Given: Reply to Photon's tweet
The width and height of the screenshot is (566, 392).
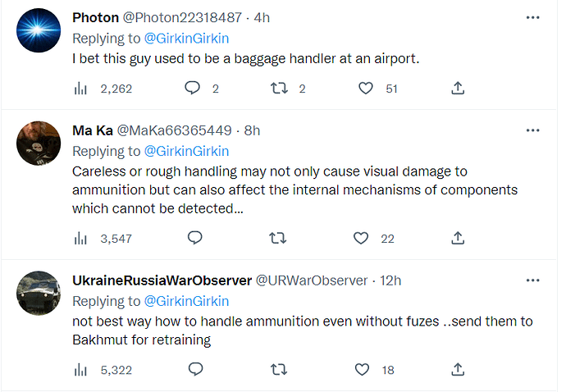Looking at the screenshot, I should click(x=192, y=88).
